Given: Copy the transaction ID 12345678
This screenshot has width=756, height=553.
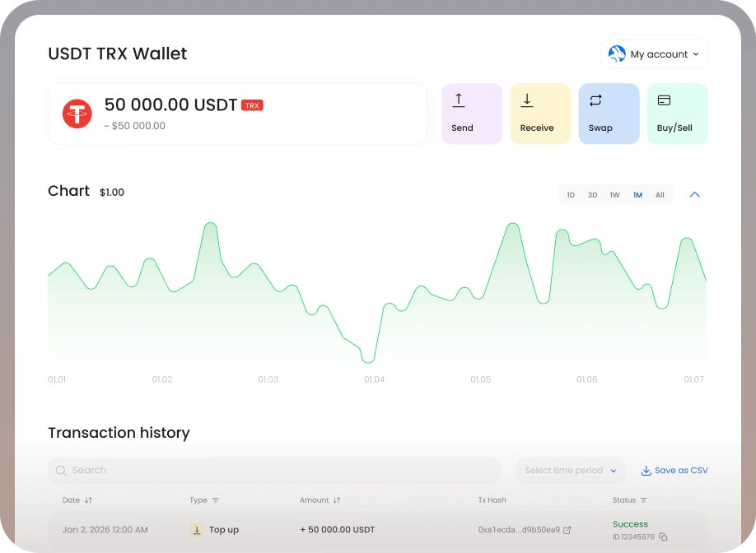Looking at the screenshot, I should coord(663,537).
